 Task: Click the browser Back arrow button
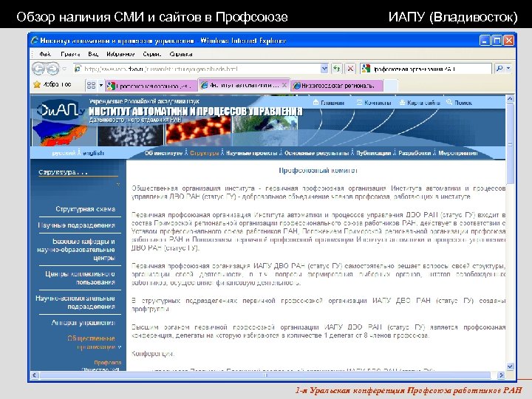[x=38, y=69]
